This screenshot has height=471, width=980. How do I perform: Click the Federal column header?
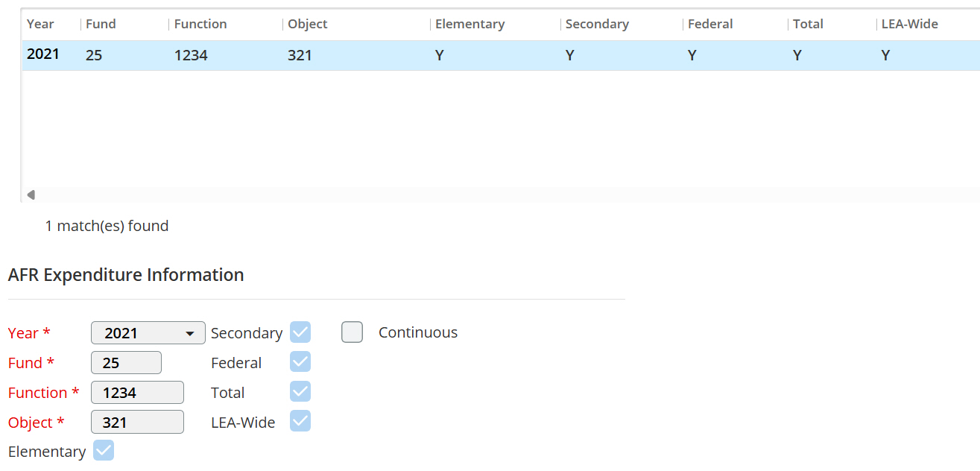[710, 24]
